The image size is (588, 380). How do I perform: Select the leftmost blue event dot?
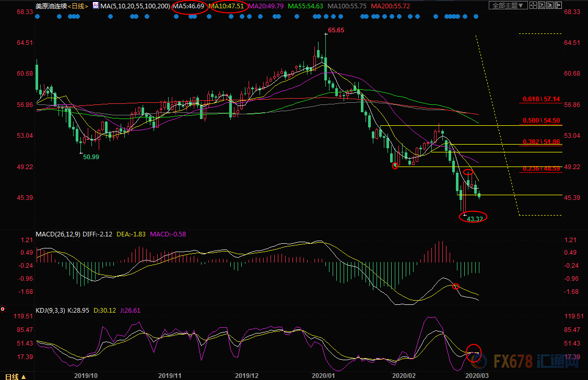[38, 17]
